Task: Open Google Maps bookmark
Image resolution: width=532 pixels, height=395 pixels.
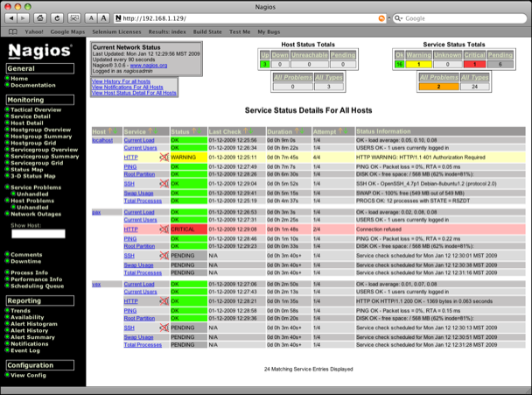Action: tap(67, 32)
